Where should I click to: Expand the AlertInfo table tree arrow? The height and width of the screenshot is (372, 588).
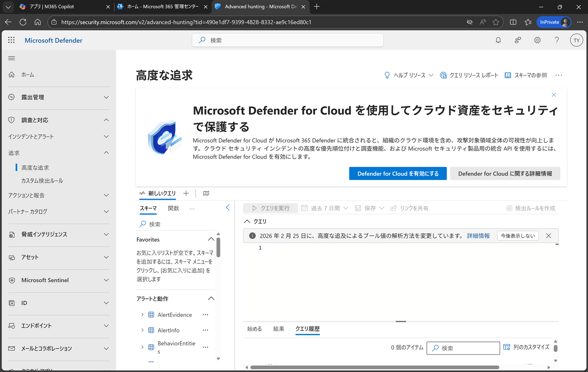142,330
